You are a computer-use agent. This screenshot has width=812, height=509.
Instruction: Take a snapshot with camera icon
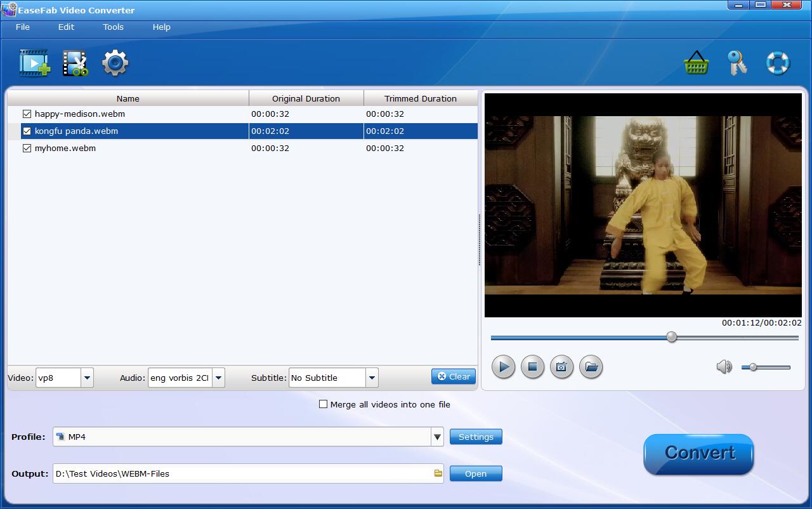click(561, 367)
